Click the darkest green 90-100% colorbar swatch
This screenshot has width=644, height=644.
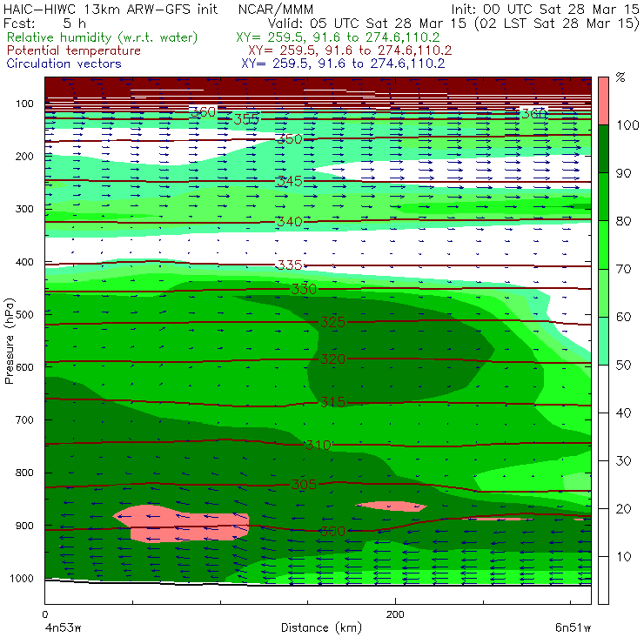click(603, 149)
